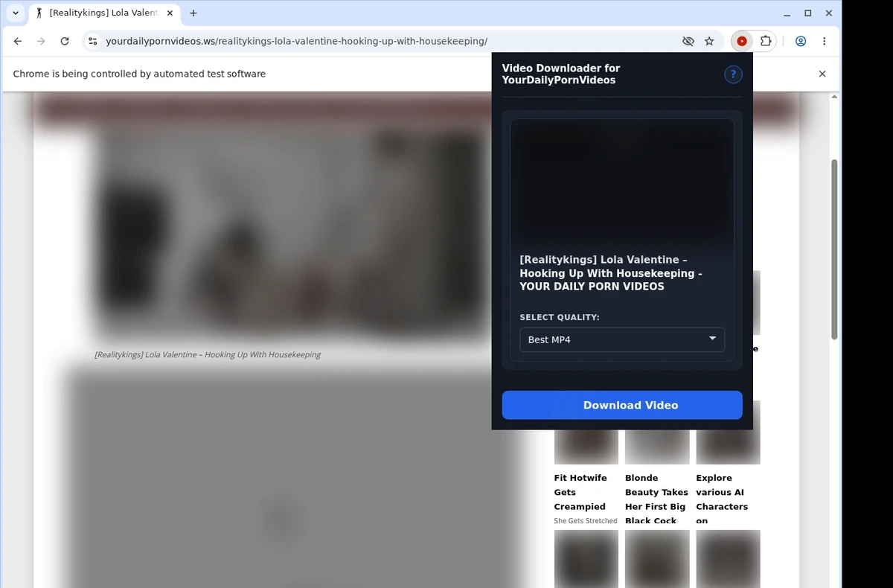Click the video downloader extension icon
The width and height of the screenshot is (893, 588).
point(742,42)
